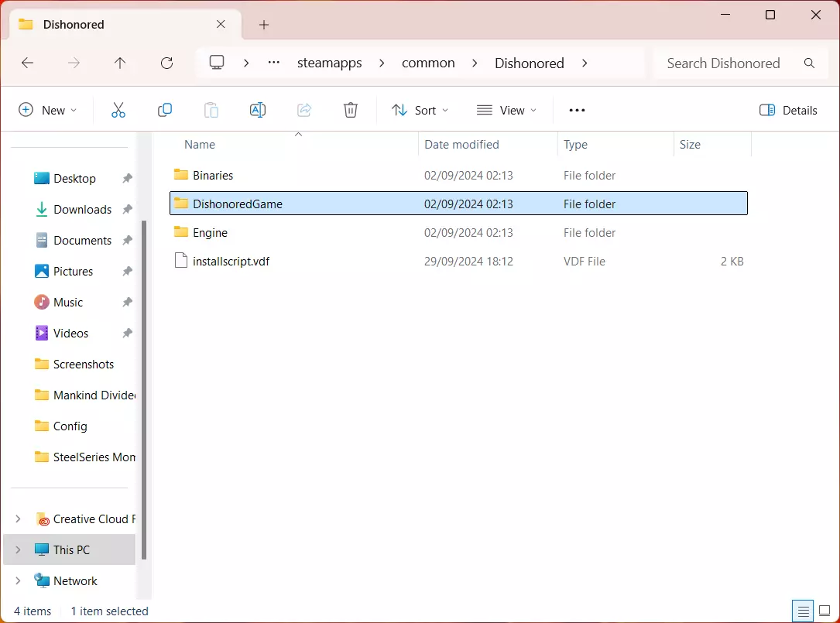This screenshot has width=840, height=623.
Task: Sort files by Date modified column
Action: point(461,145)
